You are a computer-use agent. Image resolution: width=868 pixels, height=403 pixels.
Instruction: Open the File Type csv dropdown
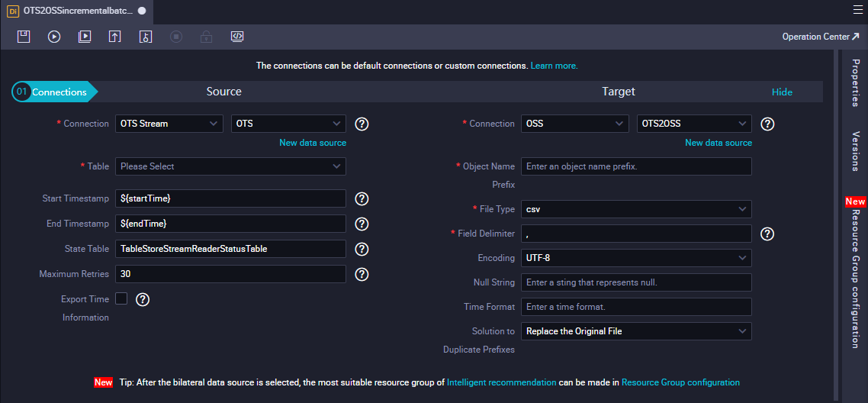tap(636, 209)
